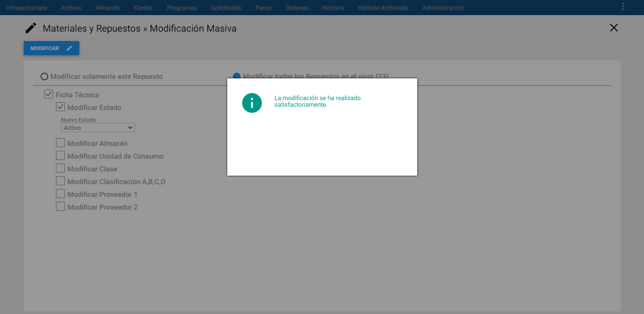The height and width of the screenshot is (314, 644).
Task: Open the Almacén menu
Action: point(107,8)
